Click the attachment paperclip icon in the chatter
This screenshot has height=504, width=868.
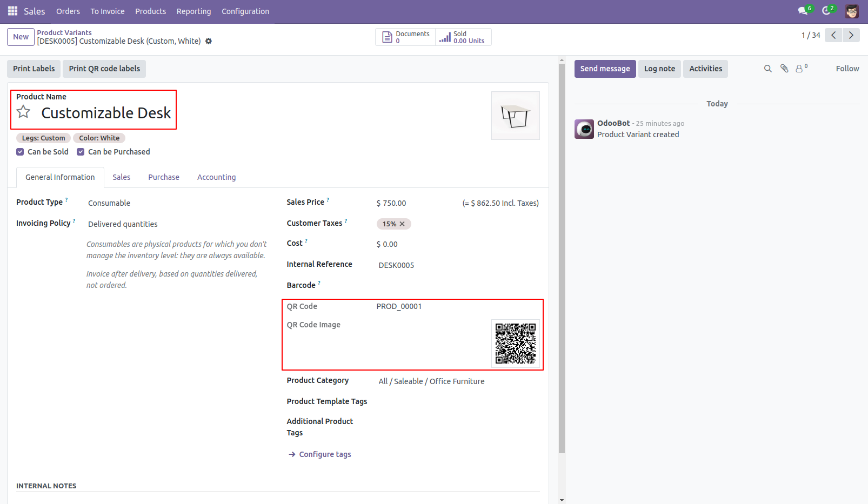click(x=784, y=69)
